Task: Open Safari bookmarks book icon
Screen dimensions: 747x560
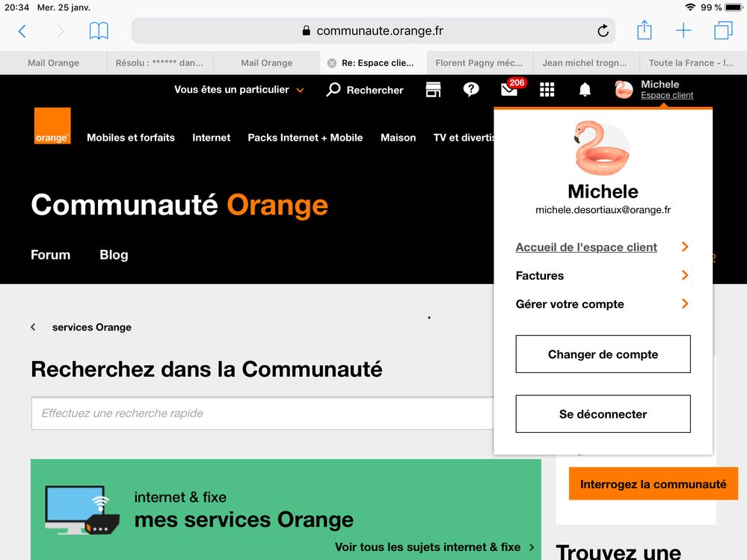Action: pos(99,31)
